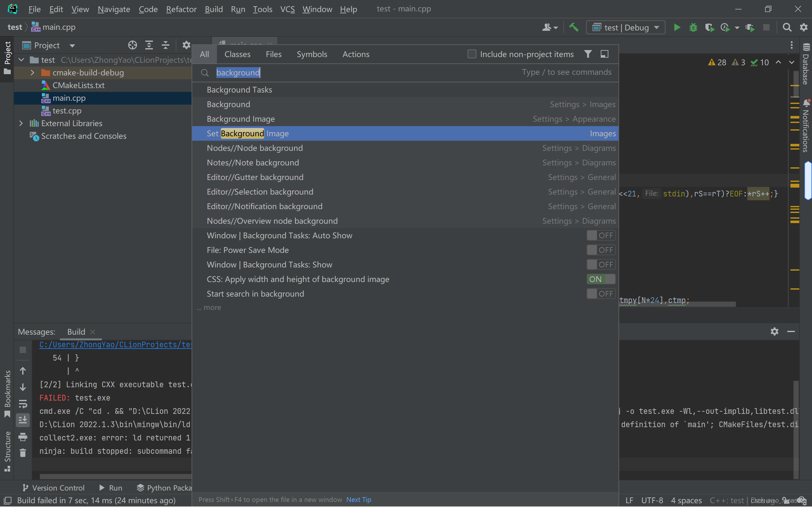
Task: Select opened file locate target icon
Action: click(132, 45)
